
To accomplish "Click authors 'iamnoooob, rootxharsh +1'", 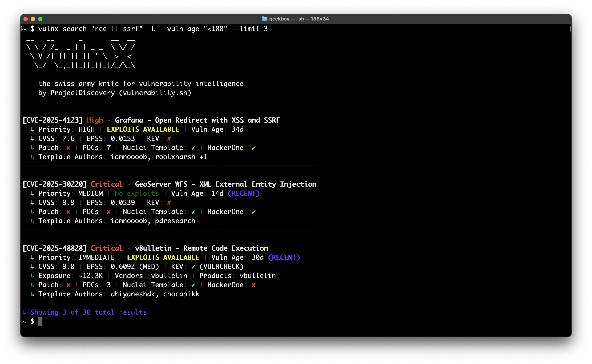I will [x=159, y=157].
